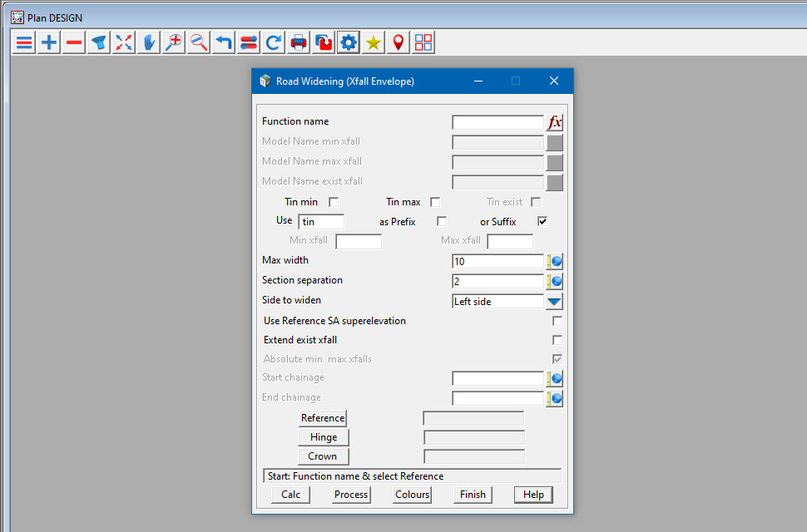Select the red location pin icon
The width and height of the screenshot is (807, 532).
(399, 42)
